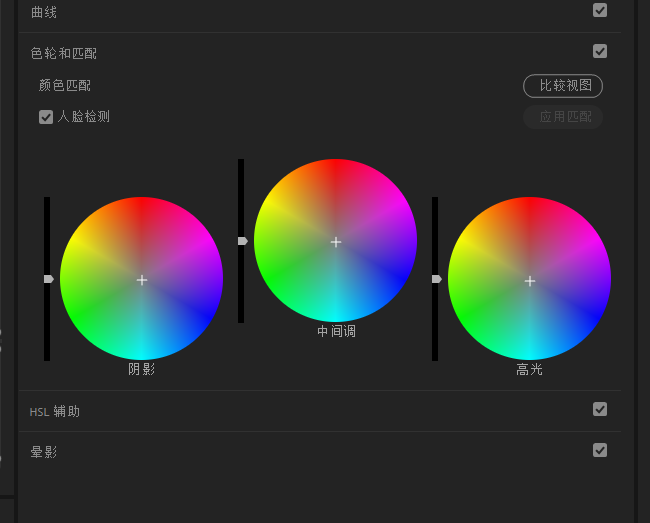Uncheck the 人脸检测 checkbox
Screen dimensions: 650x523
pos(46,117)
